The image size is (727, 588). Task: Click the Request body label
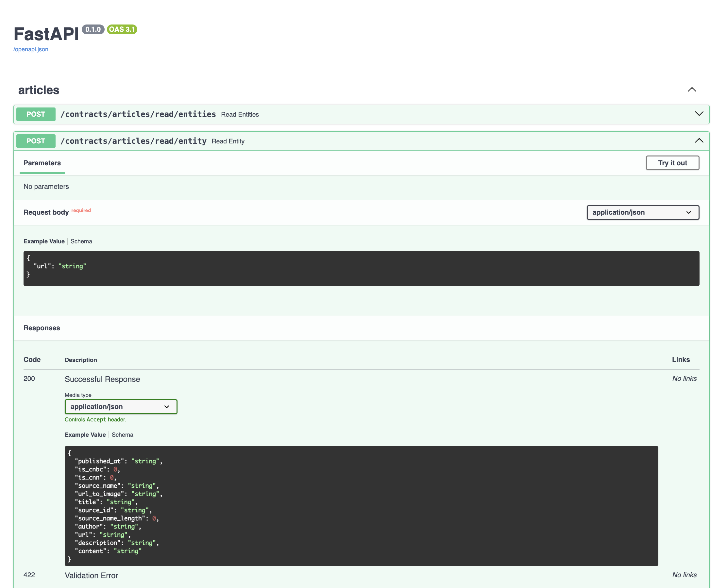46,212
